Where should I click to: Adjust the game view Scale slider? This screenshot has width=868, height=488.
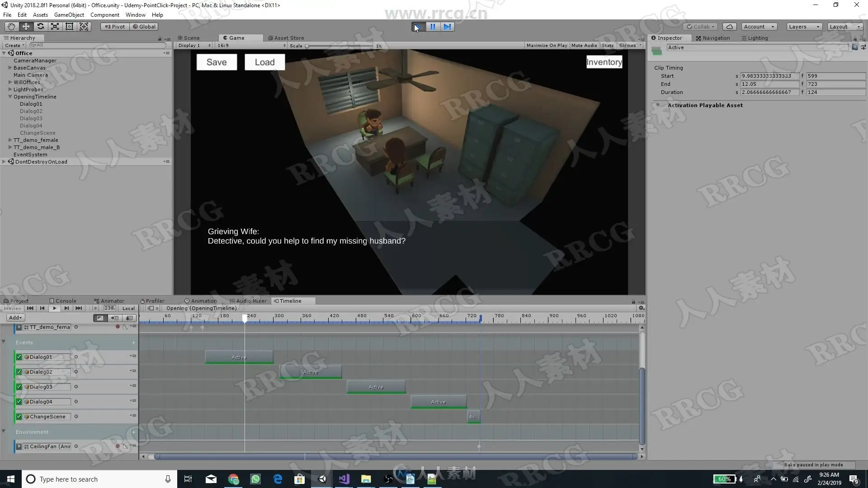[307, 46]
